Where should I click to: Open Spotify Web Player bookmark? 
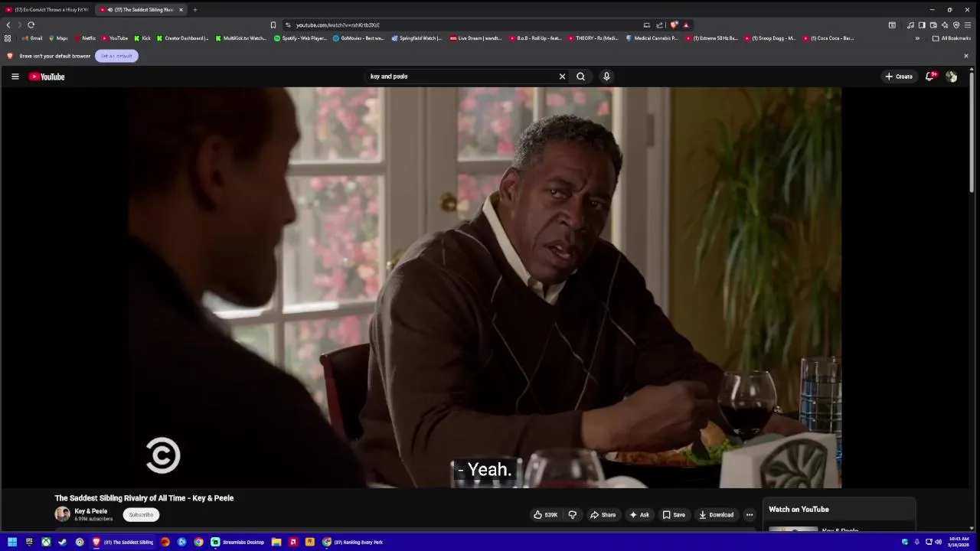301,38
